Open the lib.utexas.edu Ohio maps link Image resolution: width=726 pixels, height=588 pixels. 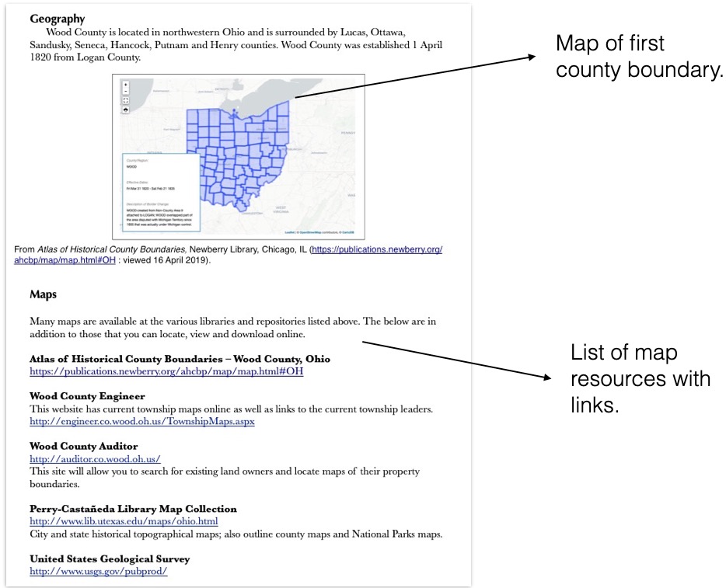[x=124, y=521]
